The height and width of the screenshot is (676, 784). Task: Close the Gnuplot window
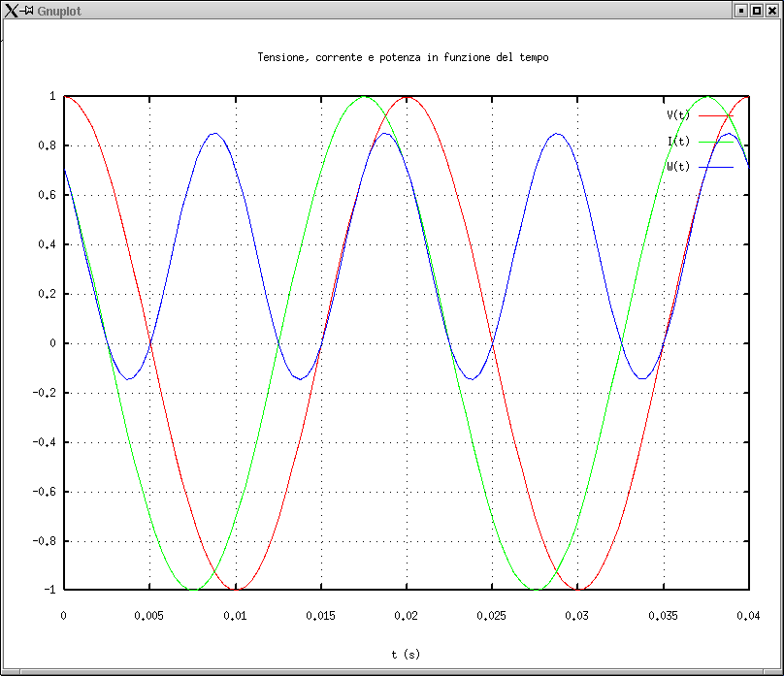pyautogui.click(x=772, y=10)
